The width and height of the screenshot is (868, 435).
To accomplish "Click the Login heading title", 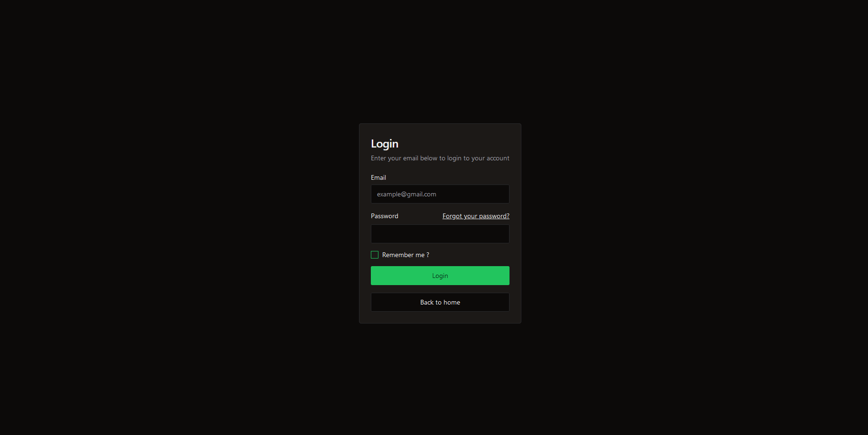I will click(385, 144).
